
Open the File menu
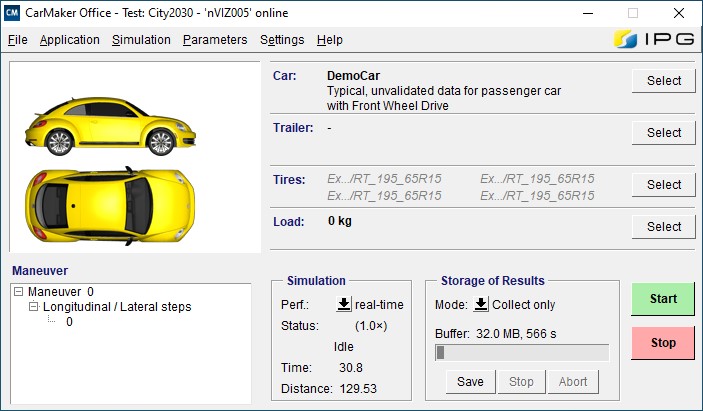pyautogui.click(x=17, y=40)
